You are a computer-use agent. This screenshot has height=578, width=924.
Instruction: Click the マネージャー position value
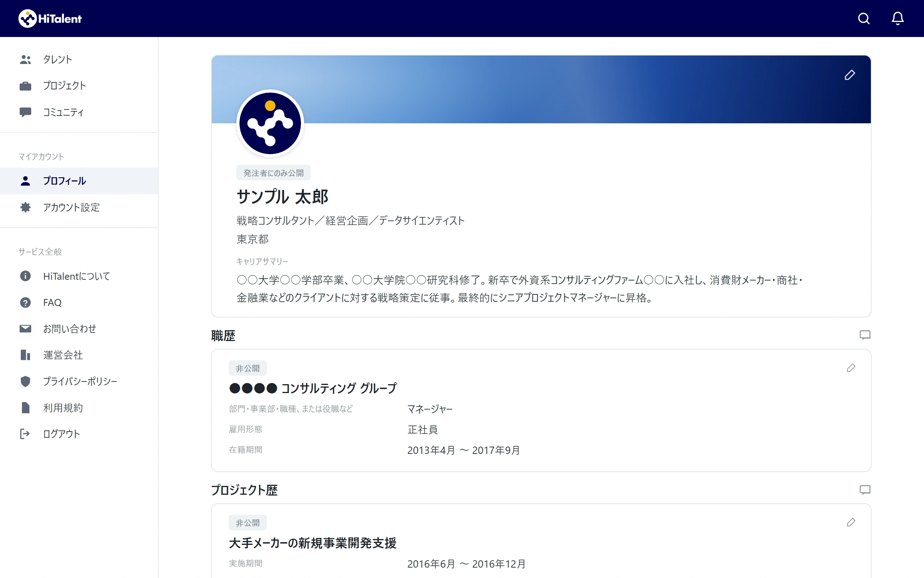click(430, 409)
